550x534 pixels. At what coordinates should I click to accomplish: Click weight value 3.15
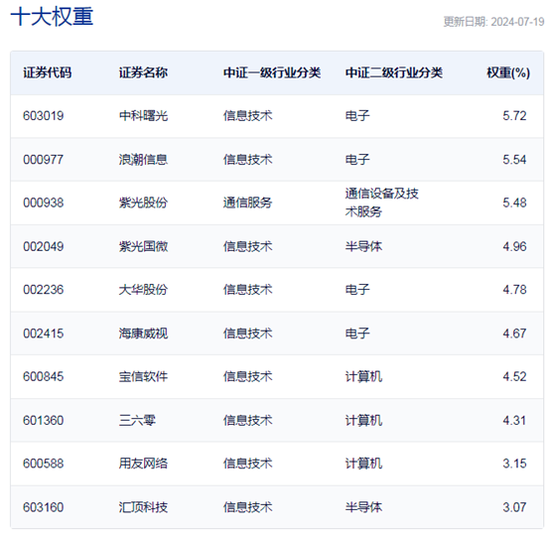point(515,463)
